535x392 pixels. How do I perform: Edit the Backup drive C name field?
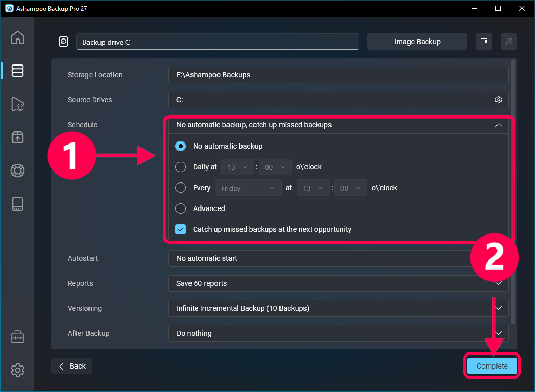tap(218, 42)
